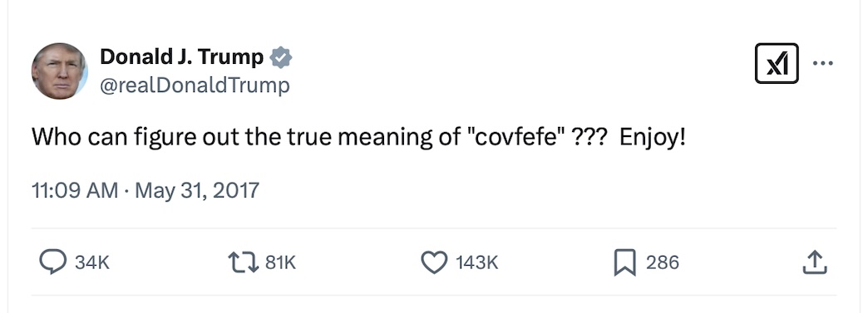Click the May 31, 2017 date

pos(197,190)
